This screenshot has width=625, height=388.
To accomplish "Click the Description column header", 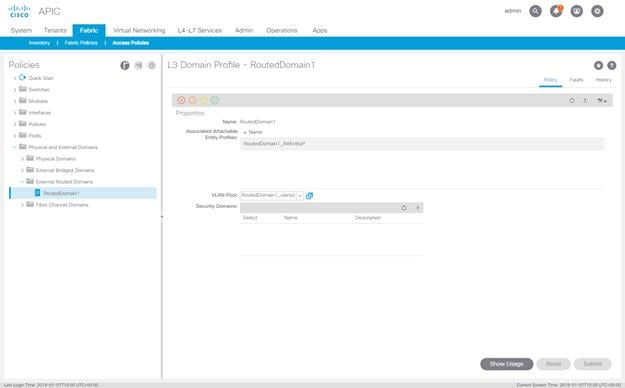I will coord(368,218).
